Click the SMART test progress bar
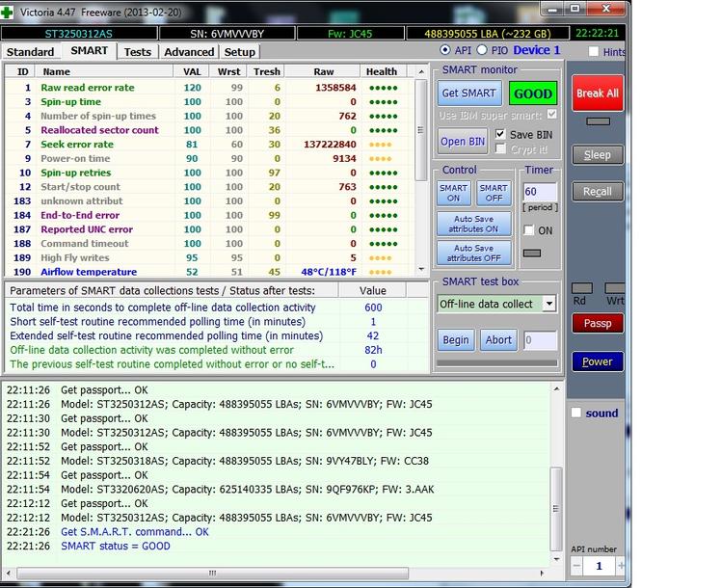 [x=496, y=363]
